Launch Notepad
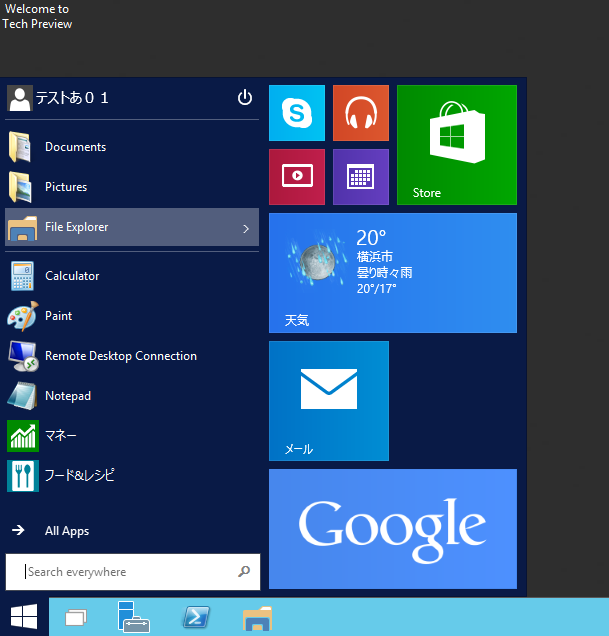Image resolution: width=609 pixels, height=636 pixels. (132, 396)
